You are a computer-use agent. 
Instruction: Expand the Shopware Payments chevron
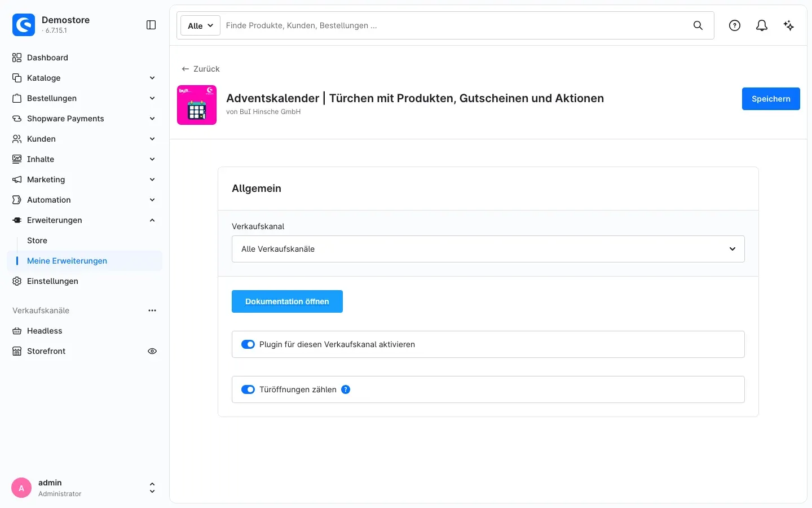[152, 119]
